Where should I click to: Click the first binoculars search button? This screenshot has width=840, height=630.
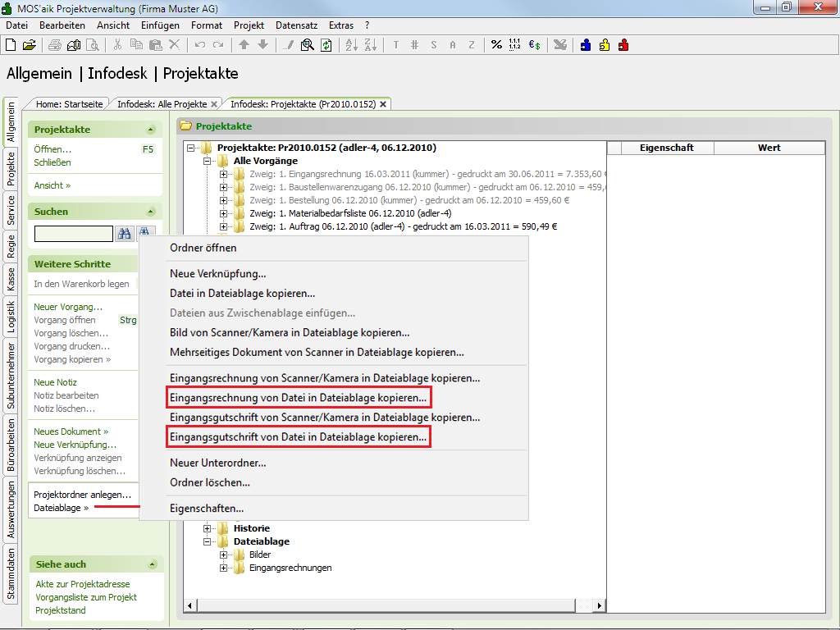point(125,234)
